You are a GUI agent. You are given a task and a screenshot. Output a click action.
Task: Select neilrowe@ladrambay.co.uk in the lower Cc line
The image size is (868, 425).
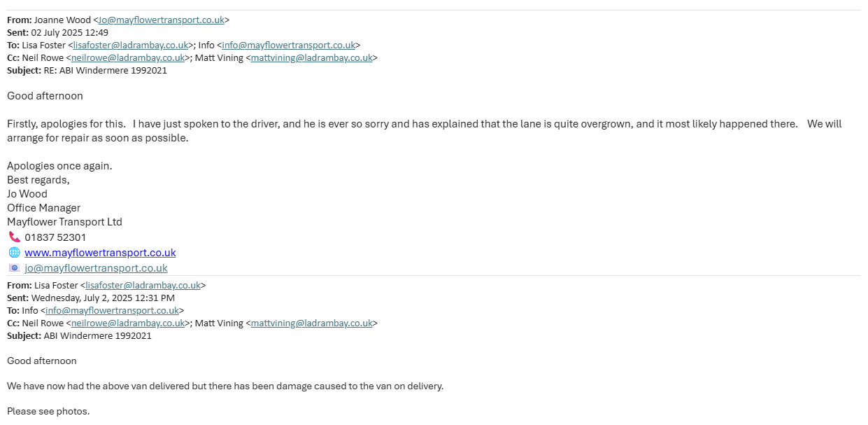pyautogui.click(x=128, y=323)
